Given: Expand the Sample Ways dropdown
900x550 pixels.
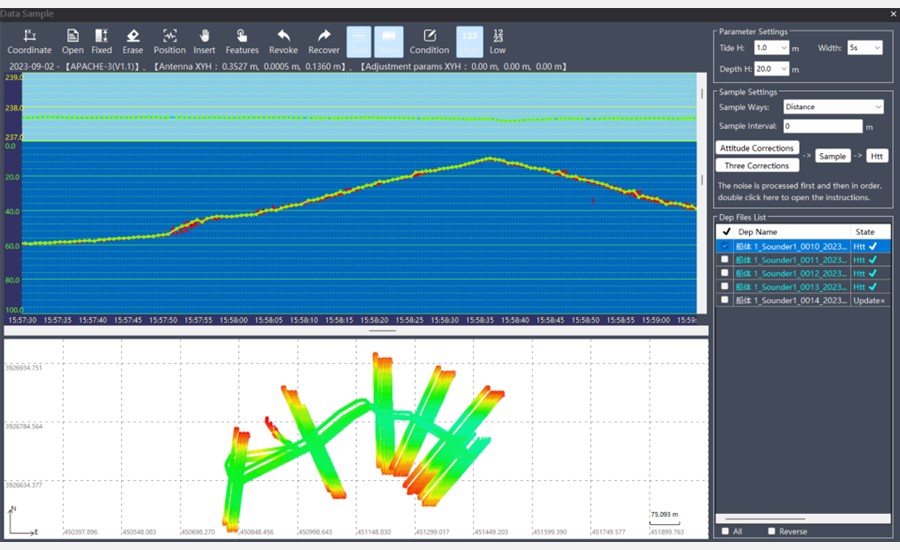Looking at the screenshot, I should [x=833, y=107].
